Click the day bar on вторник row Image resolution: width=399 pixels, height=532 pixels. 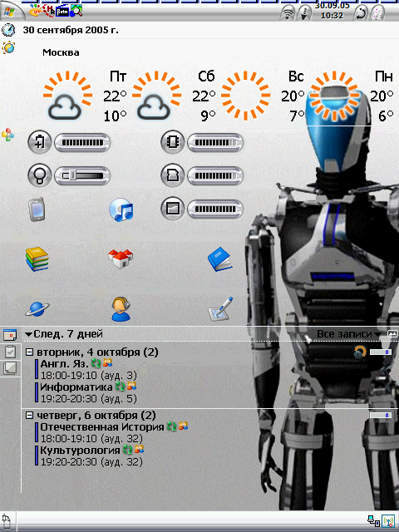(381, 352)
